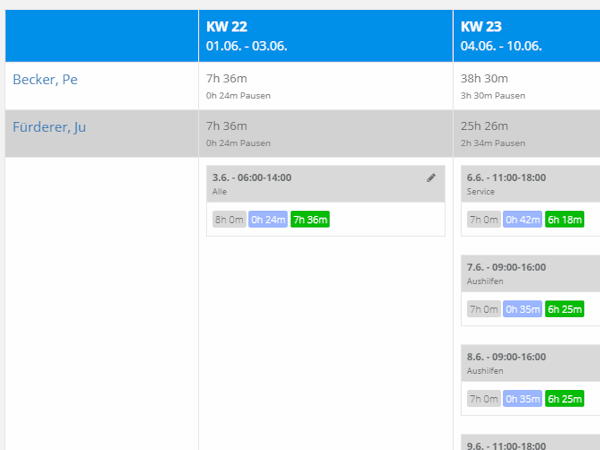Viewport: 600px width, 450px height.
Task: Expand Becker's KW 23 38h 30m cell
Action: pos(527,86)
